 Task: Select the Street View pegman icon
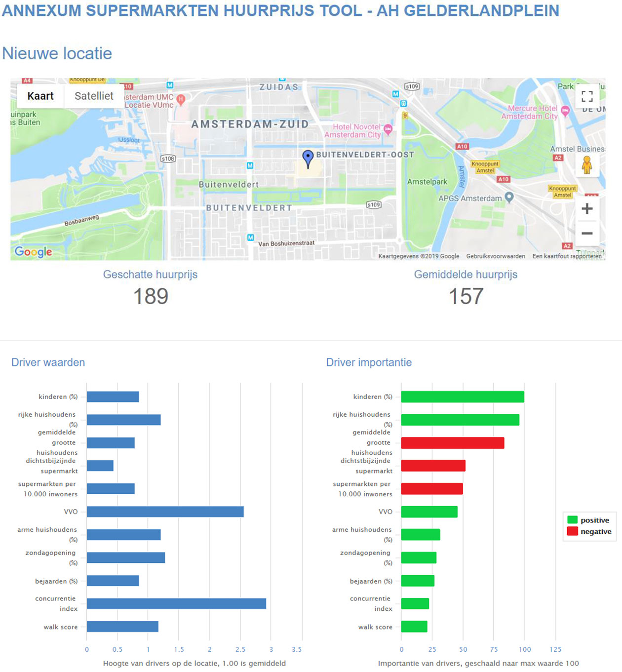(x=587, y=164)
